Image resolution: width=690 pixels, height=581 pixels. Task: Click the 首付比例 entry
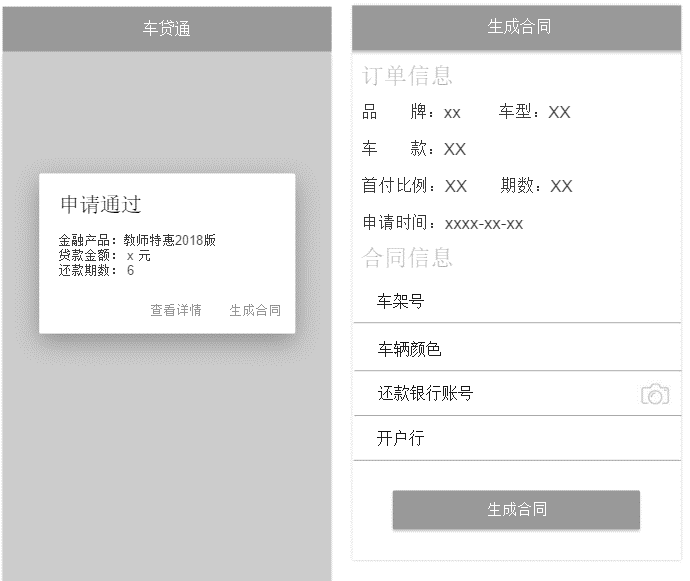coord(414,186)
